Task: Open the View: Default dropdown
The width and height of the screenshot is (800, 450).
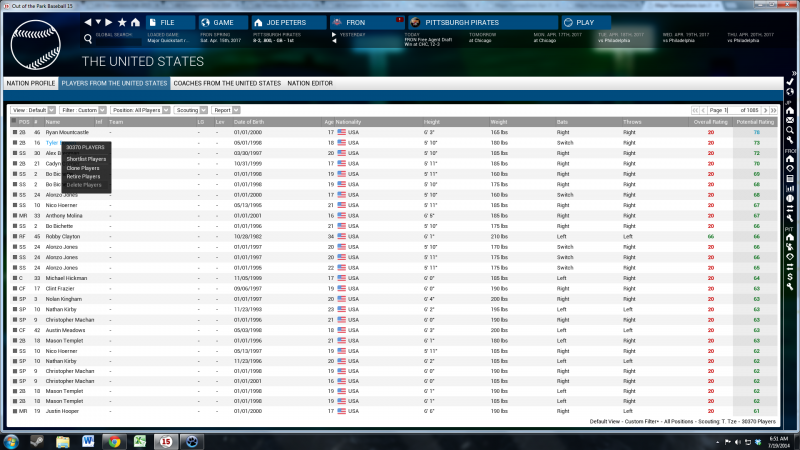Action: pos(33,110)
